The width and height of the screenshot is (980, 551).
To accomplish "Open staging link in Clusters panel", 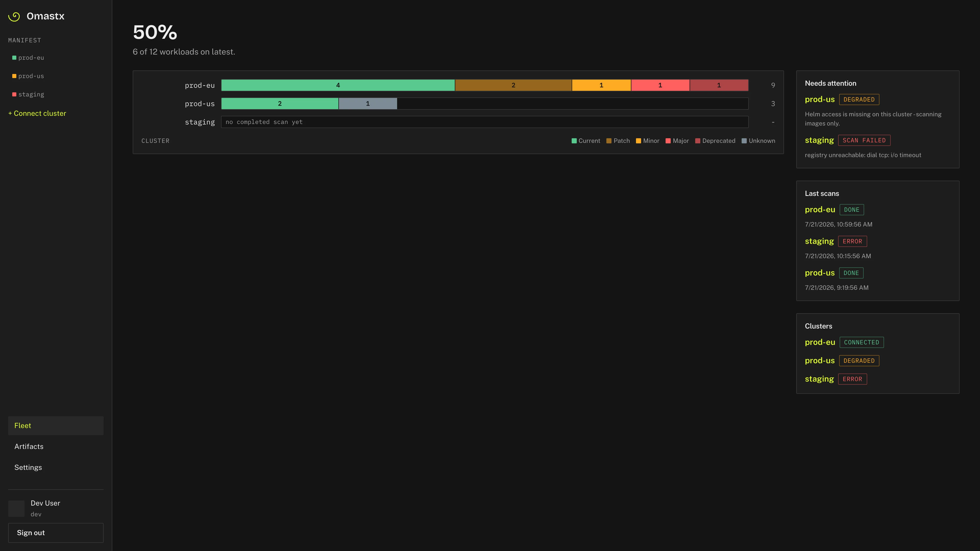I will pos(819,379).
